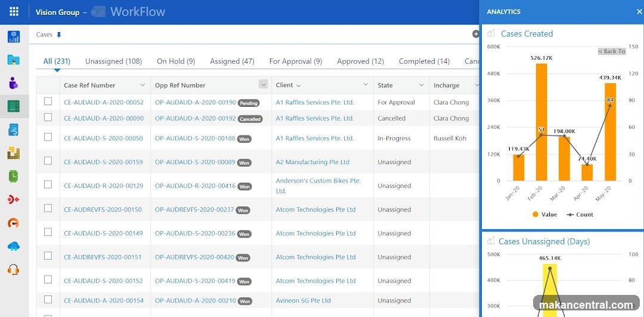Open the orange gauge sidebar icon
Viewport: 644px width, 317px height.
14,223
